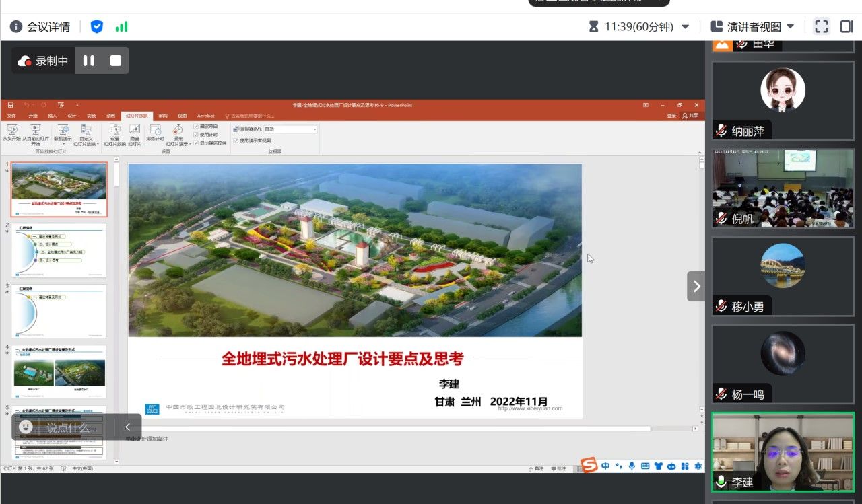Viewport: 862px width, 504px height.
Task: Click the emoji face in chat bar
Action: 26,427
